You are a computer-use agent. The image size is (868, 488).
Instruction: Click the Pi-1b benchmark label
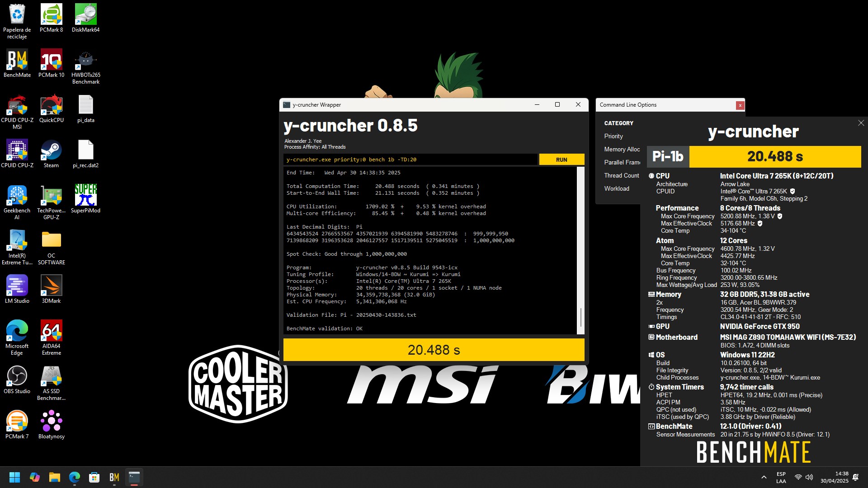point(668,156)
